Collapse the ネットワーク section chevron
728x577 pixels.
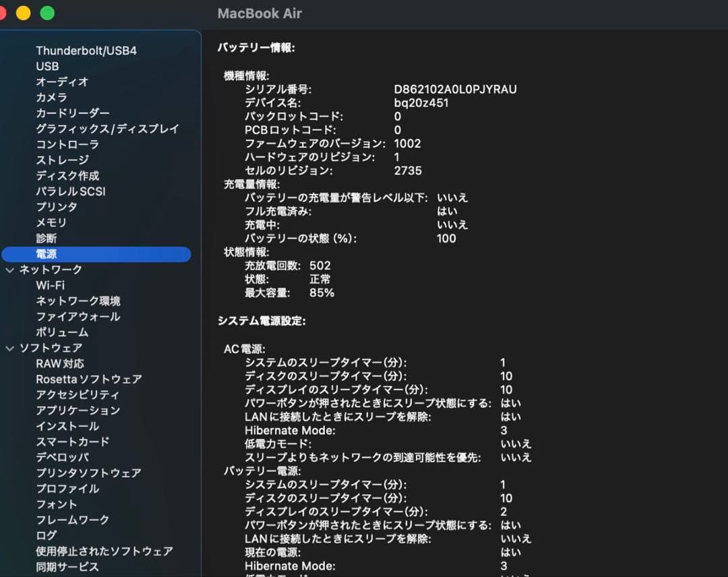9,270
